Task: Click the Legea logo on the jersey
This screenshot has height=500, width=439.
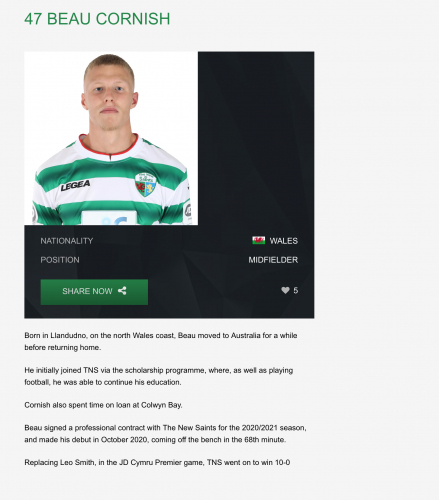Action: (x=75, y=186)
